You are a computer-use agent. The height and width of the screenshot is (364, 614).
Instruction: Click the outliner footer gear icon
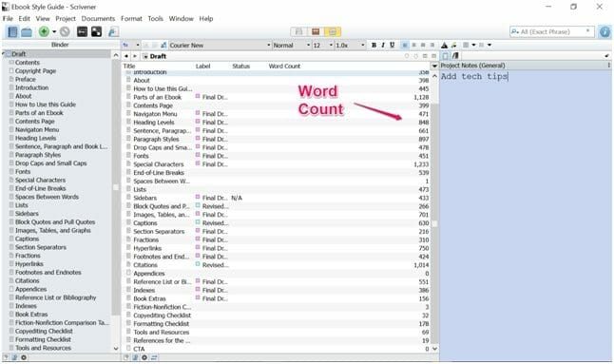[x=144, y=357]
